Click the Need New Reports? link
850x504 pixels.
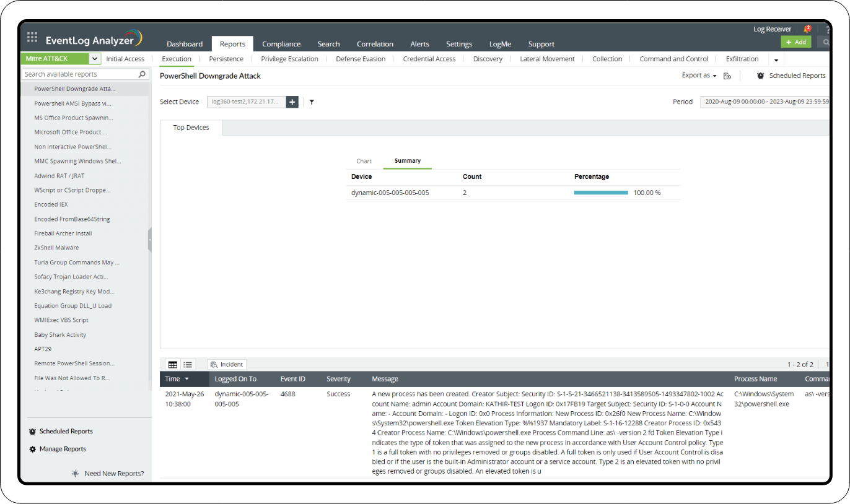coord(114,474)
